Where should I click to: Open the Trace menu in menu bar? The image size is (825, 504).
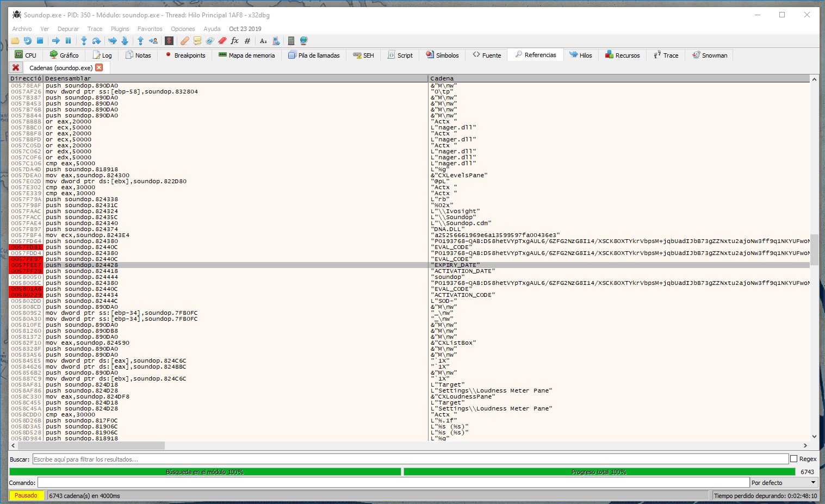coord(95,29)
